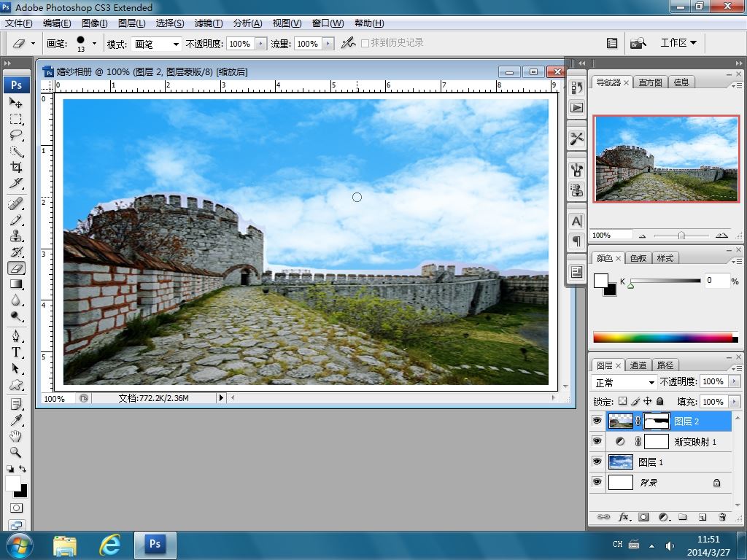Click the add layer mask icon
The height and width of the screenshot is (560, 747).
[x=643, y=517]
